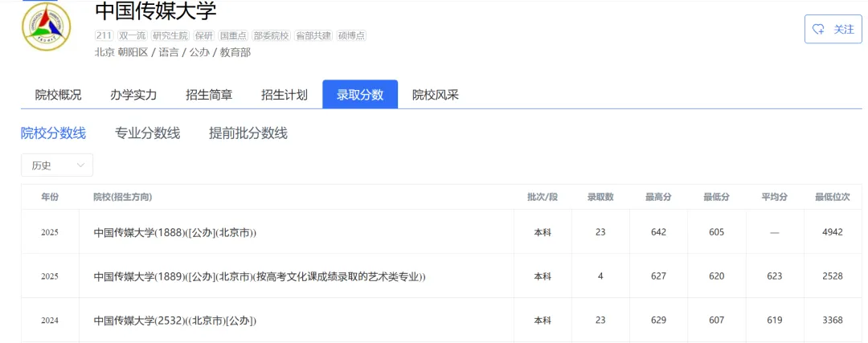Click the 双一流 tag
This screenshot has width=868, height=343.
pyautogui.click(x=133, y=35)
